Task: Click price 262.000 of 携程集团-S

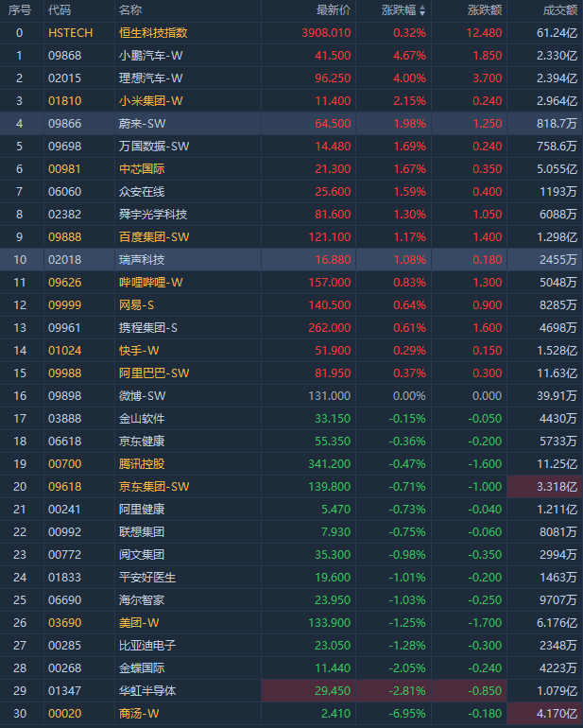Action: point(330,328)
